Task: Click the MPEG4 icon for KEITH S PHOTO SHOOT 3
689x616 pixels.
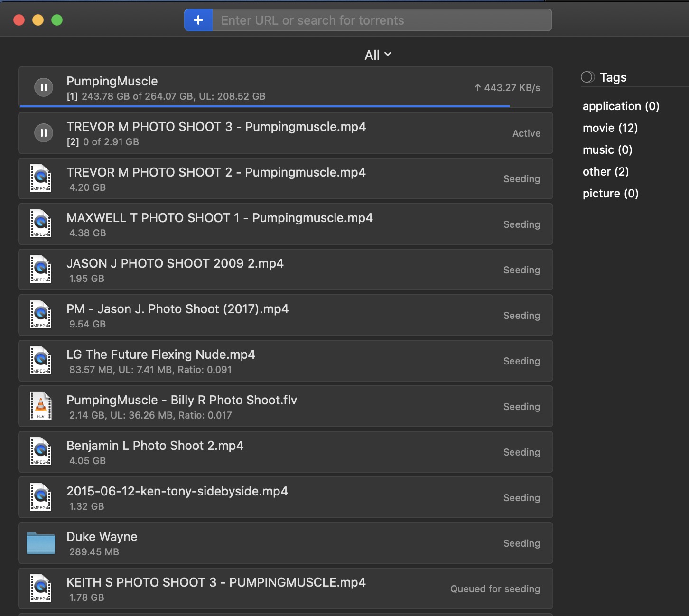Action: pyautogui.click(x=41, y=588)
